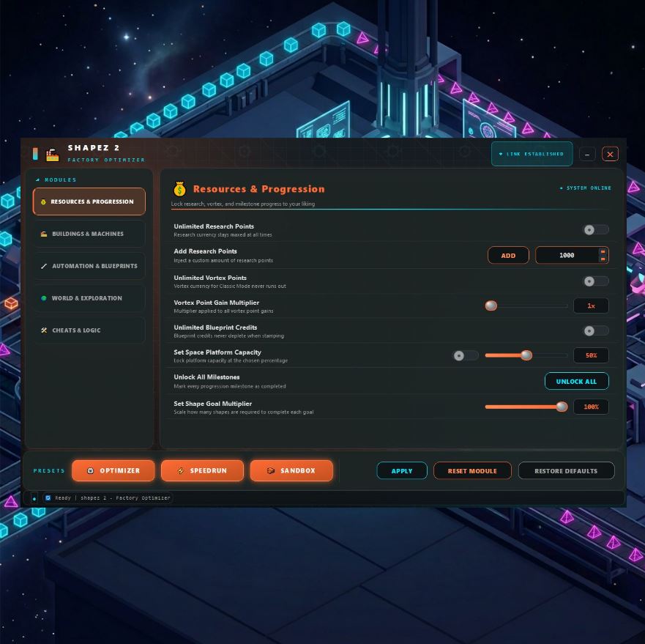Click the Unlimited Research Points label
The image size is (645, 644).
[x=214, y=226]
